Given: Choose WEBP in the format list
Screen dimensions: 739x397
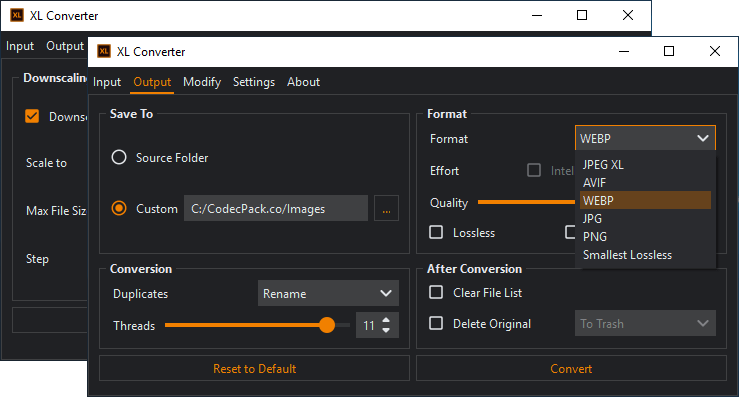Looking at the screenshot, I should (645, 200).
